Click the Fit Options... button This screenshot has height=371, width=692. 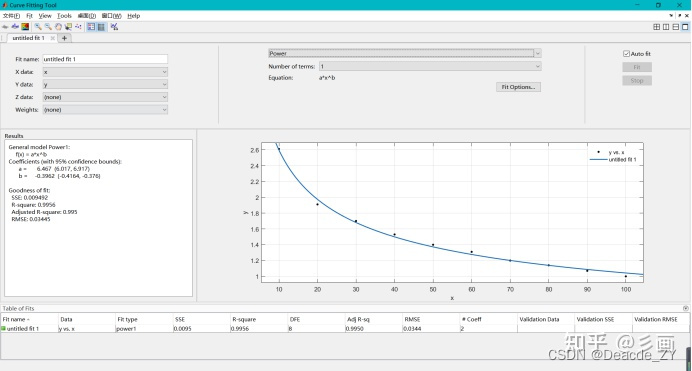(x=518, y=87)
